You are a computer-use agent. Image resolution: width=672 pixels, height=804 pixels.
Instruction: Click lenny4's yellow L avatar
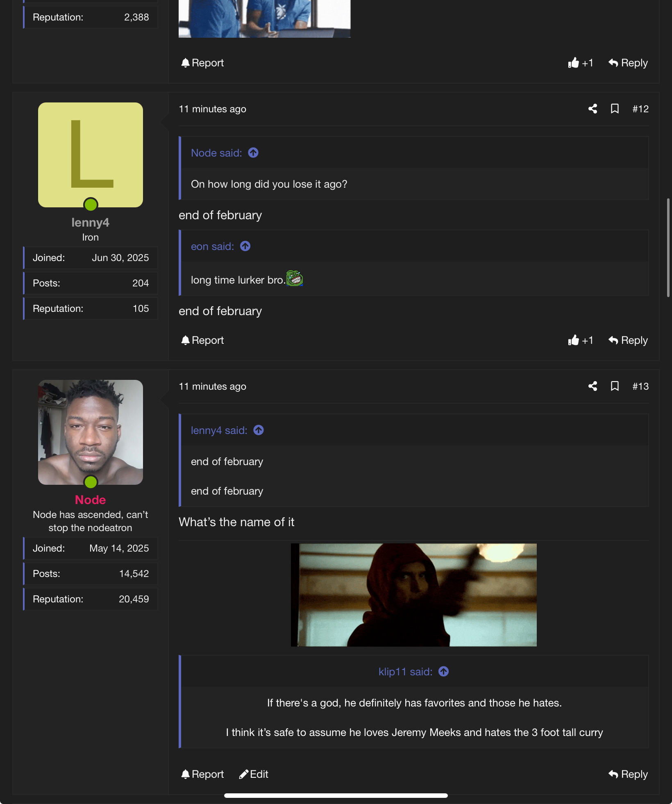90,155
